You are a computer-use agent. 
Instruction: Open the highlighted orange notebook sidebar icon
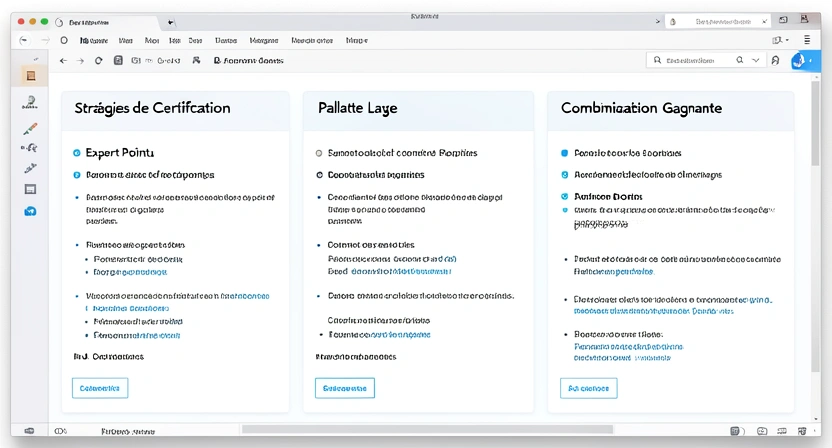pos(30,76)
